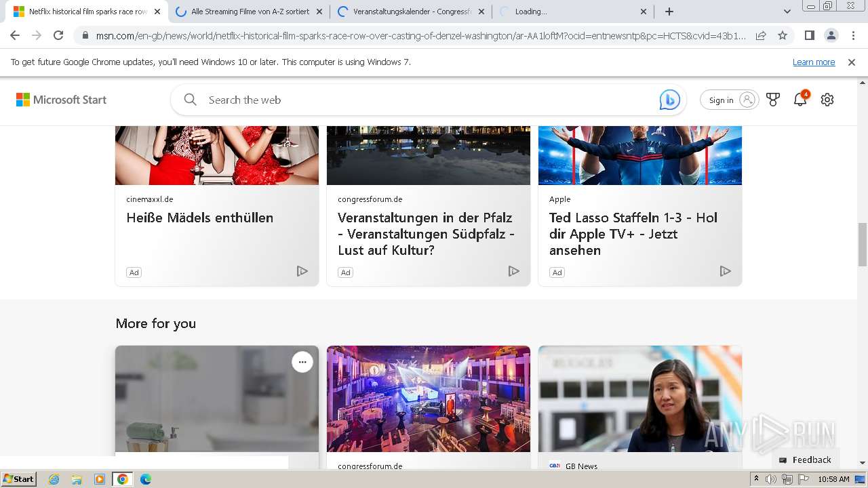
Task: Open the Chrome profile avatar
Action: 831,35
